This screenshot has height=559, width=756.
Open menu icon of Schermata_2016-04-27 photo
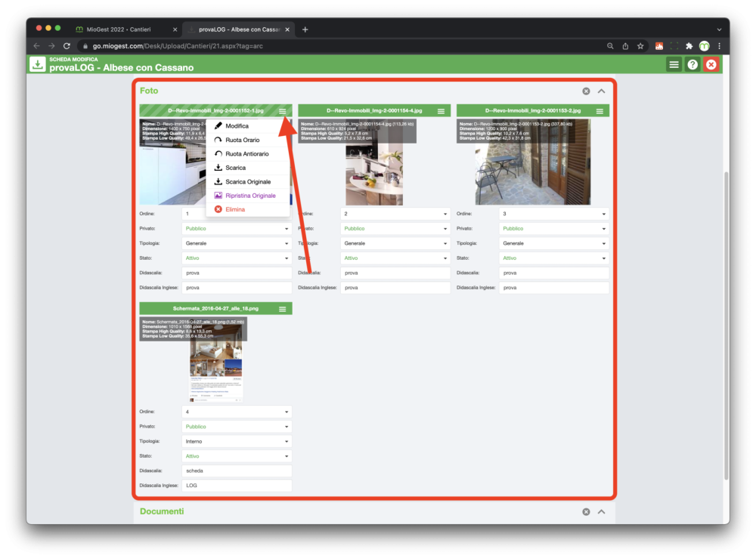(x=283, y=309)
